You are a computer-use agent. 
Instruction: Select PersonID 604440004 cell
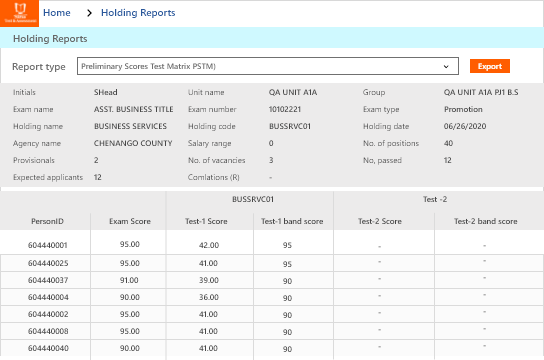coord(48,297)
